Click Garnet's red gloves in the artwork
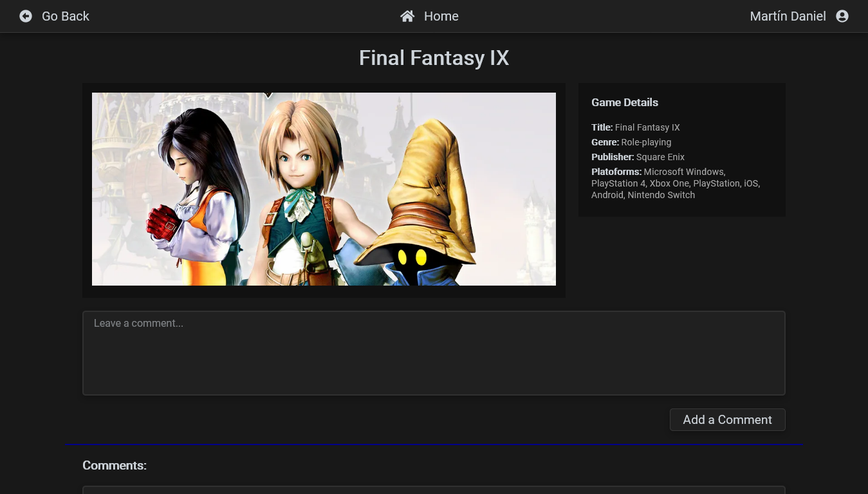 162,223
